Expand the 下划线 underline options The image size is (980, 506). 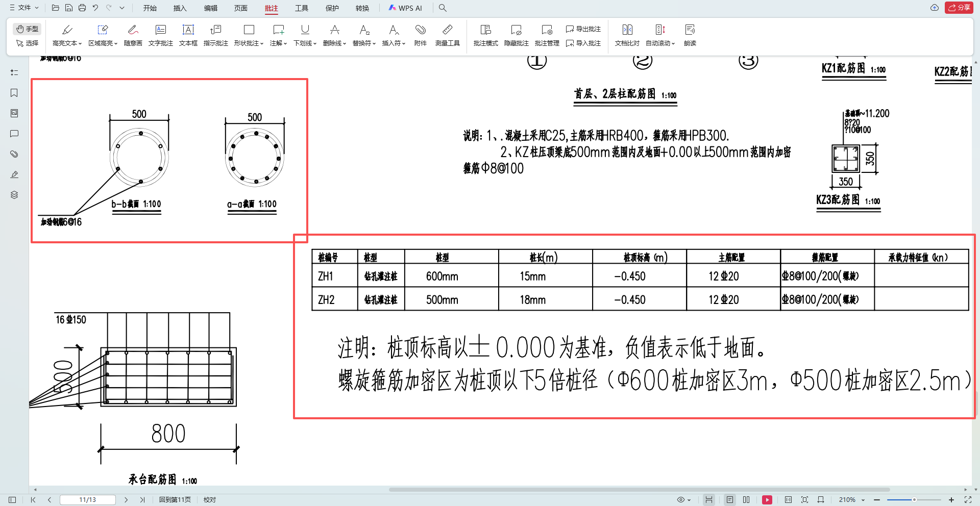pyautogui.click(x=314, y=43)
